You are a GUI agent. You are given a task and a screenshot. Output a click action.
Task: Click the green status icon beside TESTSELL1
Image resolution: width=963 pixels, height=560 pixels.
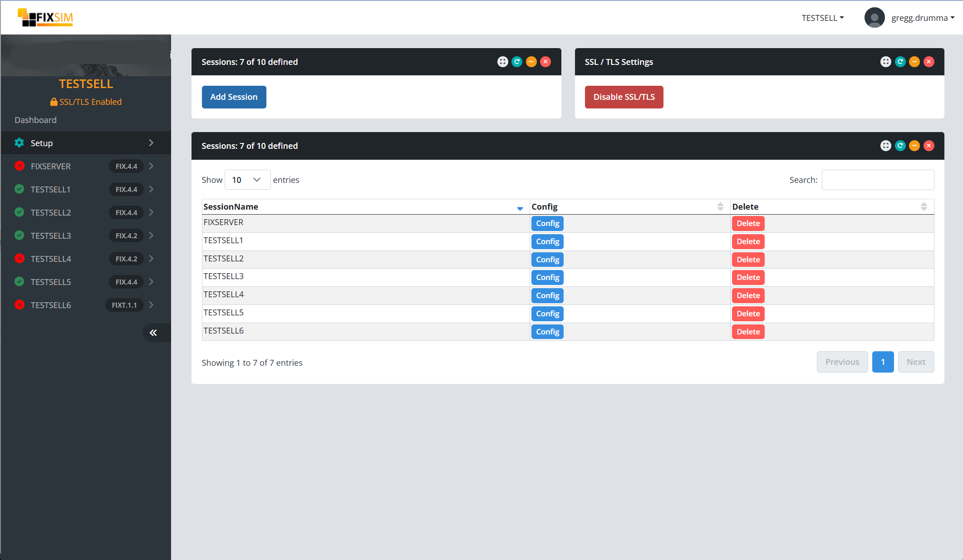20,189
